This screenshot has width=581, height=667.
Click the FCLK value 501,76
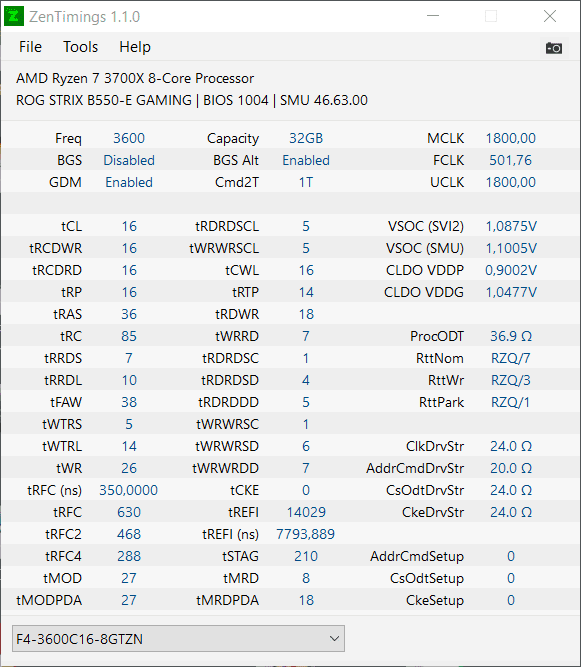(510, 160)
